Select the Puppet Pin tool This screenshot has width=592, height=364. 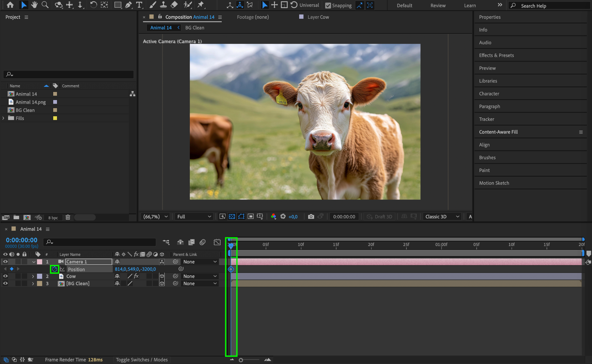[x=201, y=5]
